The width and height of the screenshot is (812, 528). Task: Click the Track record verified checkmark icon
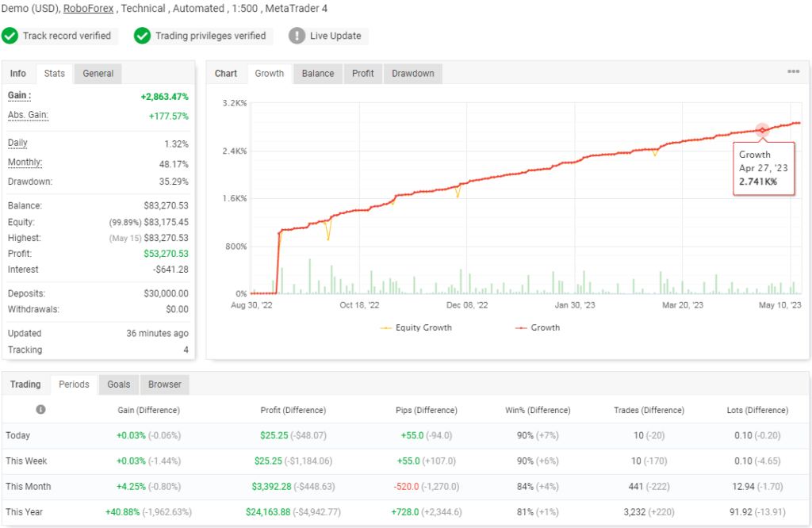[10, 36]
